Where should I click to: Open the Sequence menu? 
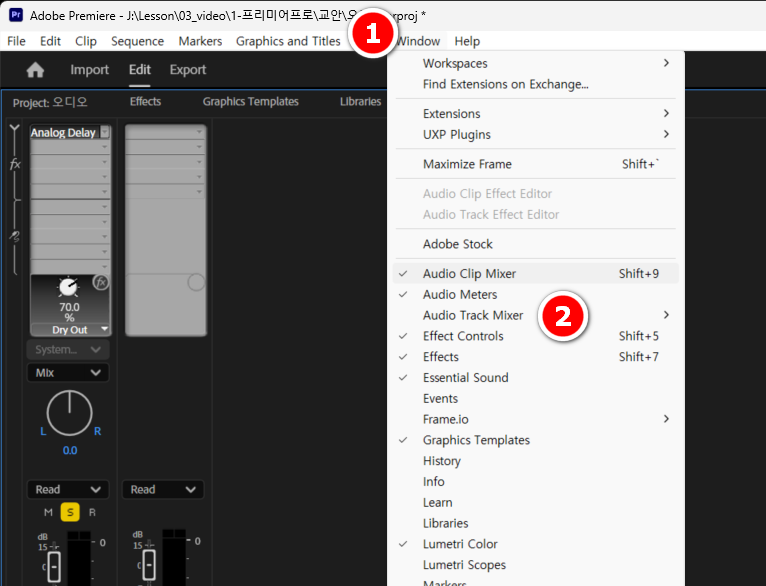(137, 42)
